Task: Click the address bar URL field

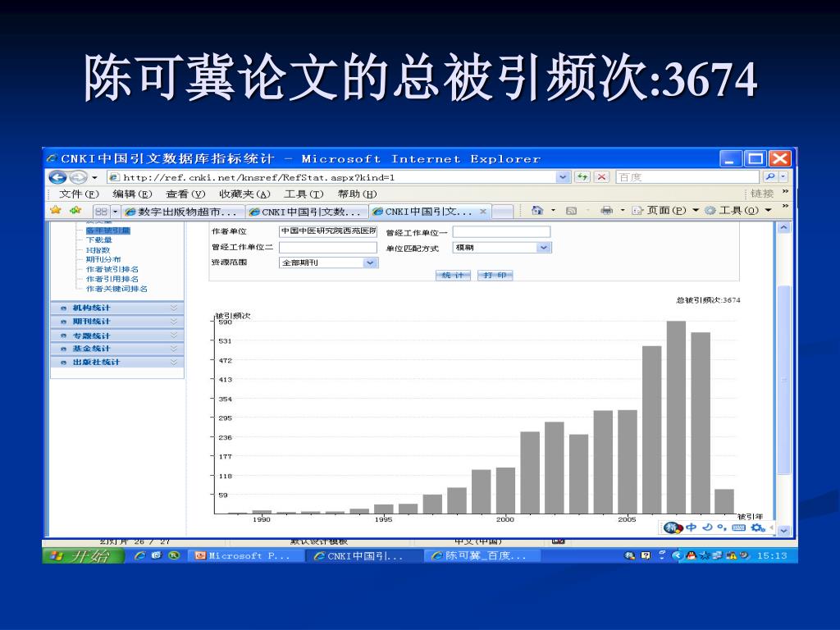Action: pyautogui.click(x=331, y=177)
